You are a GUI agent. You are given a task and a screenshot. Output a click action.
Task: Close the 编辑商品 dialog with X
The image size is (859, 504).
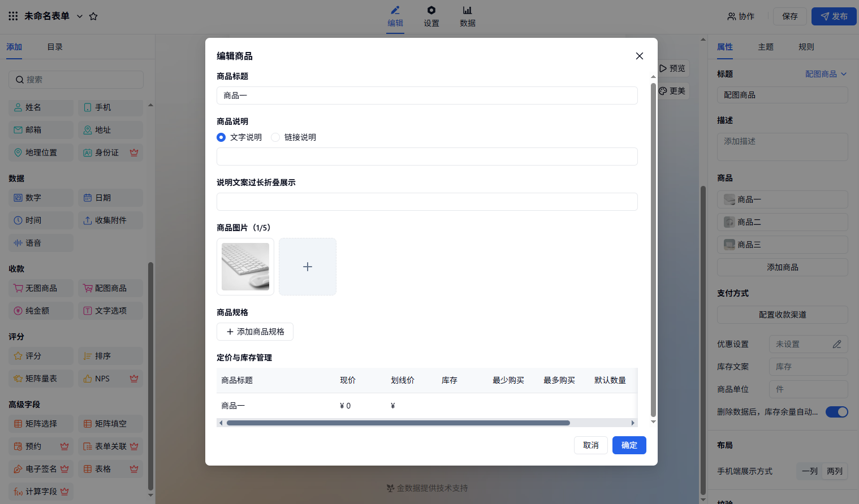640,56
